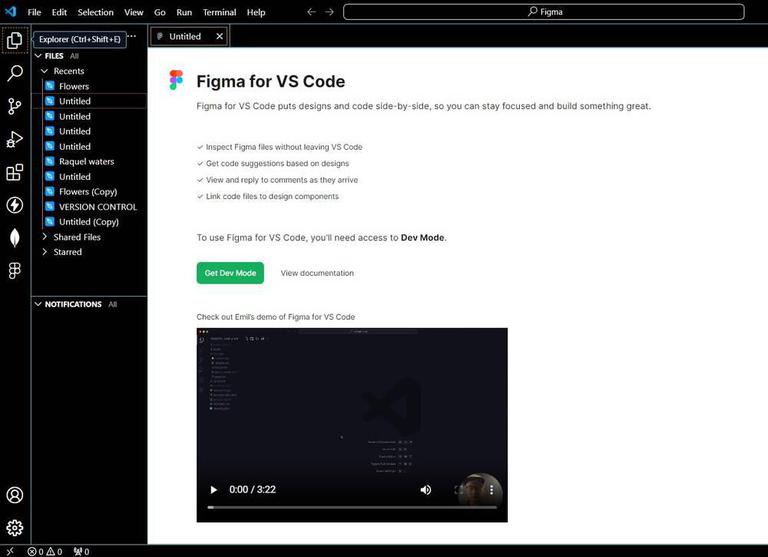
Task: Click the Figma logo beside the heading
Action: point(176,80)
